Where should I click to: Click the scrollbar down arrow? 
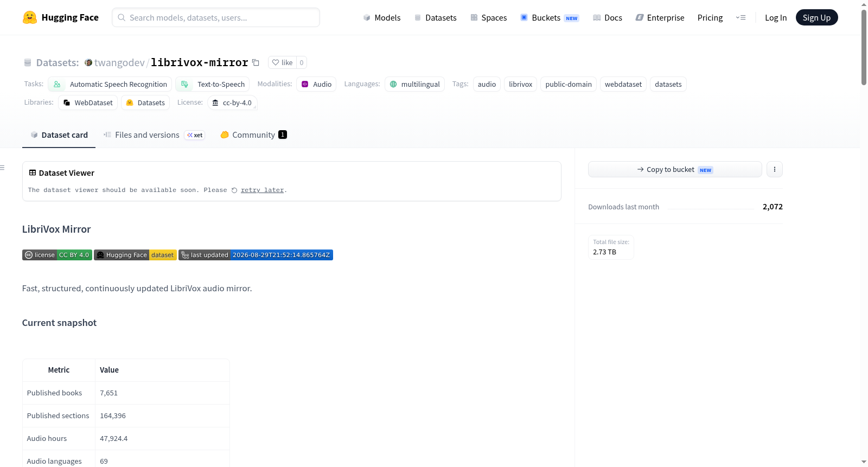click(864, 462)
